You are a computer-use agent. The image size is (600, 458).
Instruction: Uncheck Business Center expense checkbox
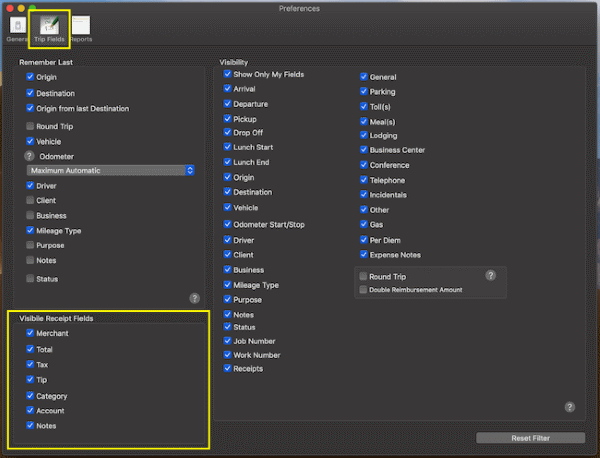(x=363, y=150)
